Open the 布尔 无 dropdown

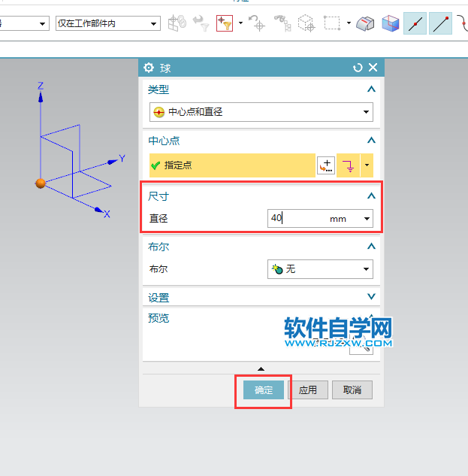click(320, 269)
